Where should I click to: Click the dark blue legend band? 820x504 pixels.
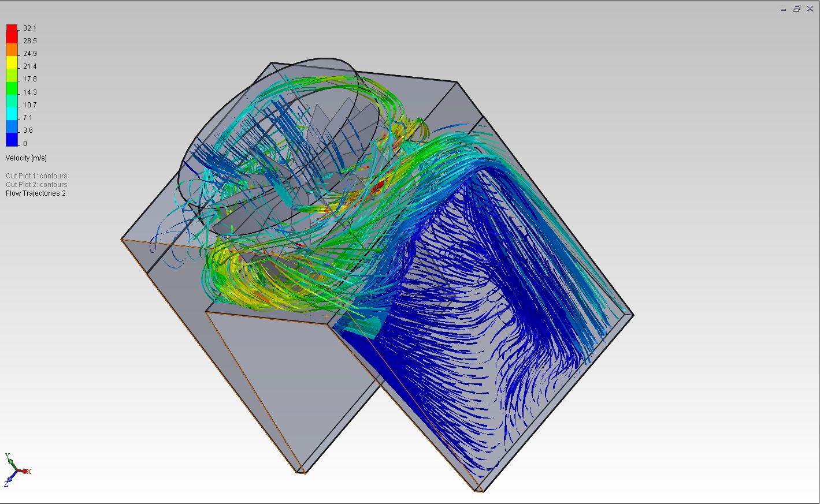(x=12, y=140)
